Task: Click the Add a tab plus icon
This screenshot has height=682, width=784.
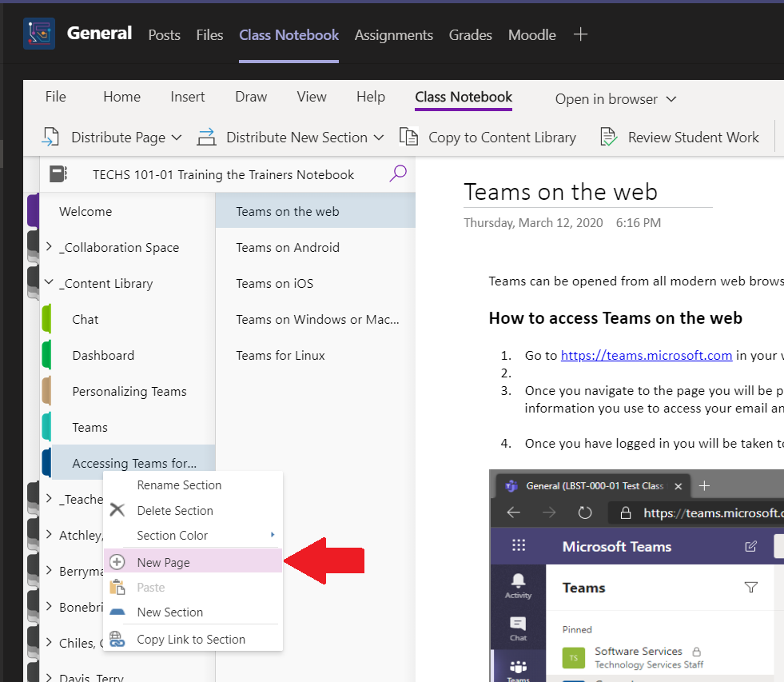Action: click(x=581, y=34)
